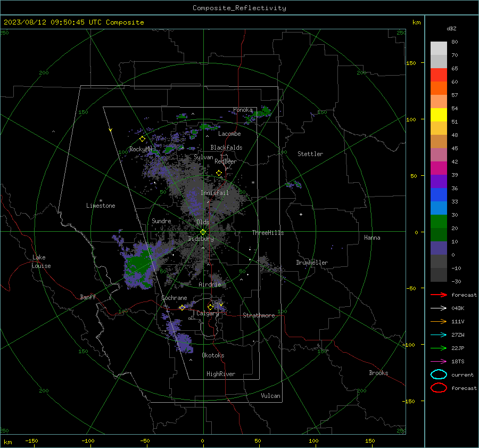The width and height of the screenshot is (479, 448).
Task: Click the Vulcan city label
Action: click(x=270, y=396)
